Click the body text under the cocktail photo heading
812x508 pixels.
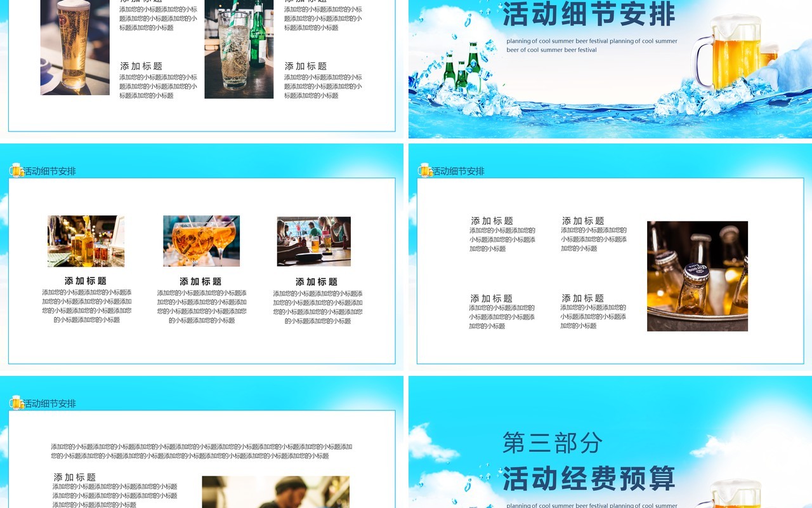click(x=202, y=307)
